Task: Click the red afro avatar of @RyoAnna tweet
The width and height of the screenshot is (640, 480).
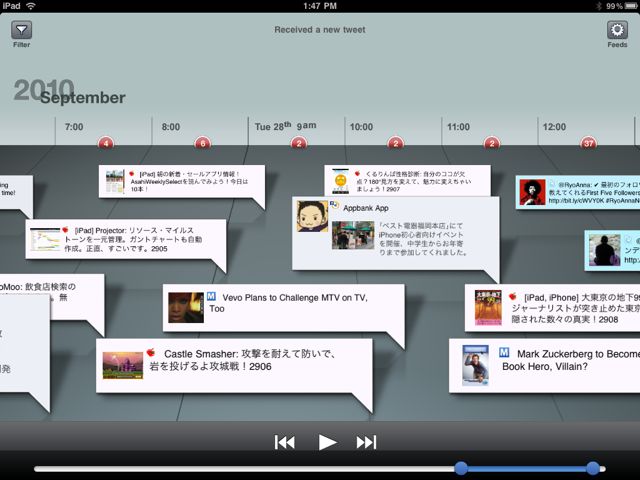Action: pos(533,192)
